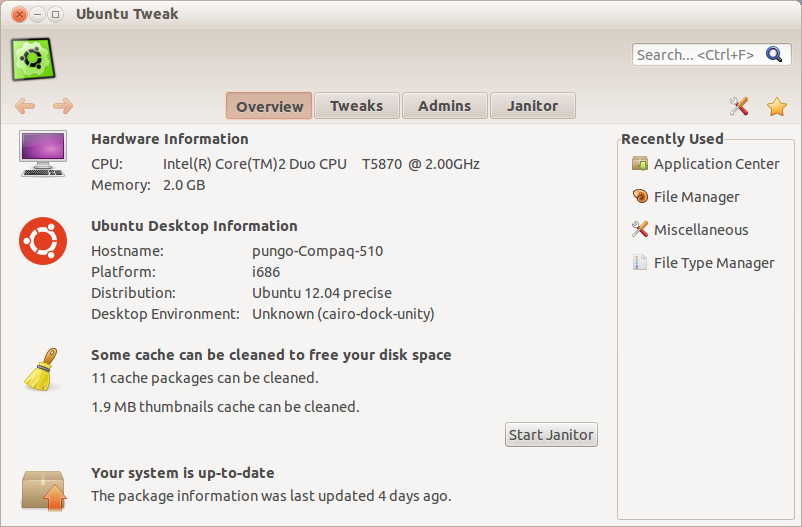Click the hardware monitor icon
The width and height of the screenshot is (802, 527).
[43, 154]
